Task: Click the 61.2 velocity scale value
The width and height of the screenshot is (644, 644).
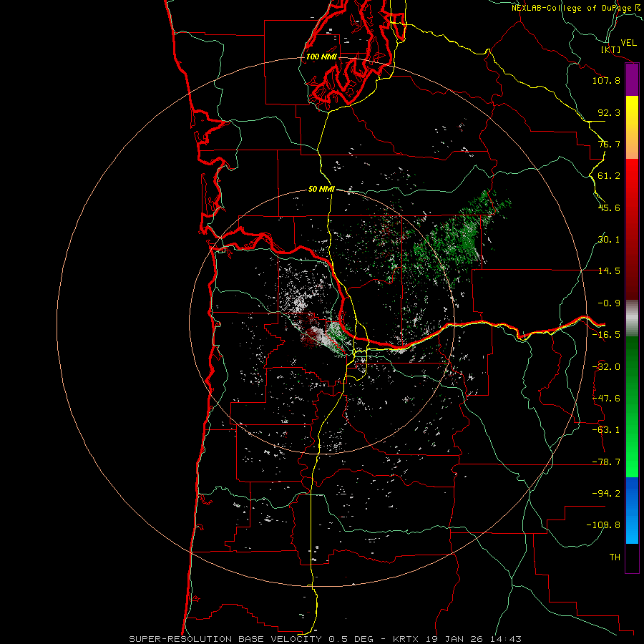Action: [x=609, y=176]
